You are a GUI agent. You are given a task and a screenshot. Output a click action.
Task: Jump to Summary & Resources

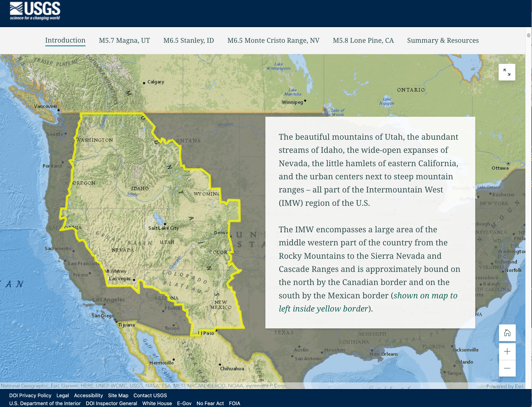coord(443,40)
